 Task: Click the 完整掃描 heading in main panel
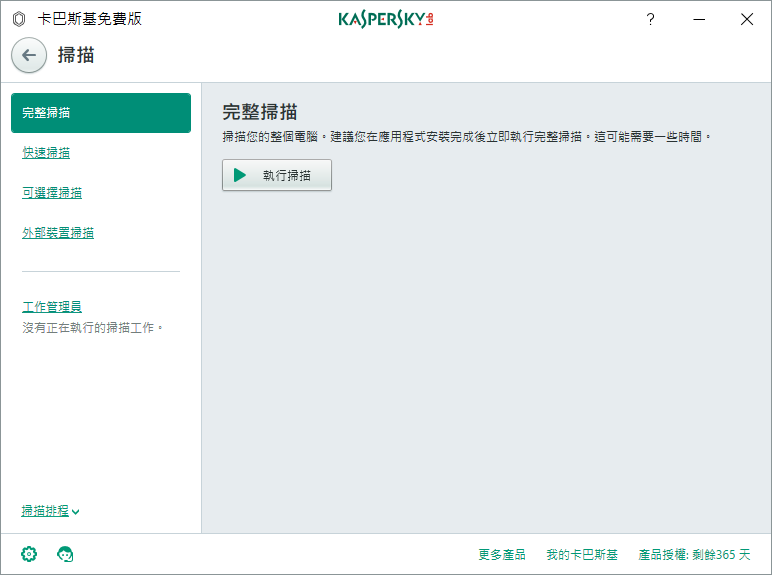pos(260,112)
